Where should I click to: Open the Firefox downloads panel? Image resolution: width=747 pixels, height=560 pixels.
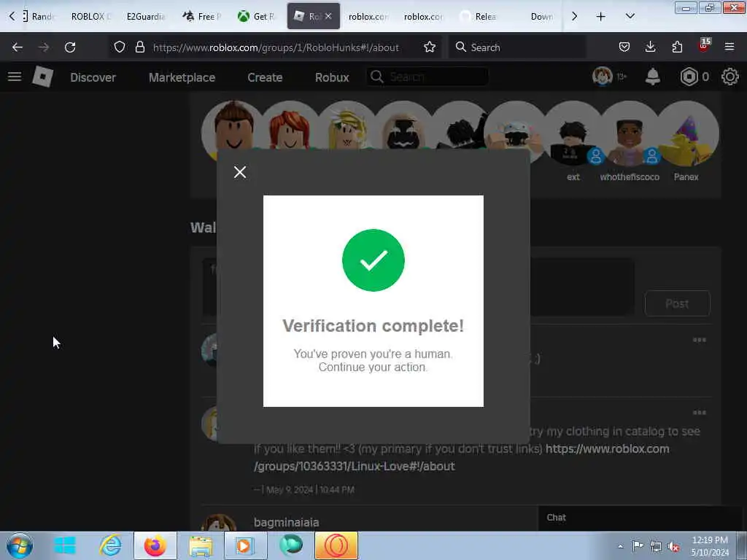(x=650, y=47)
